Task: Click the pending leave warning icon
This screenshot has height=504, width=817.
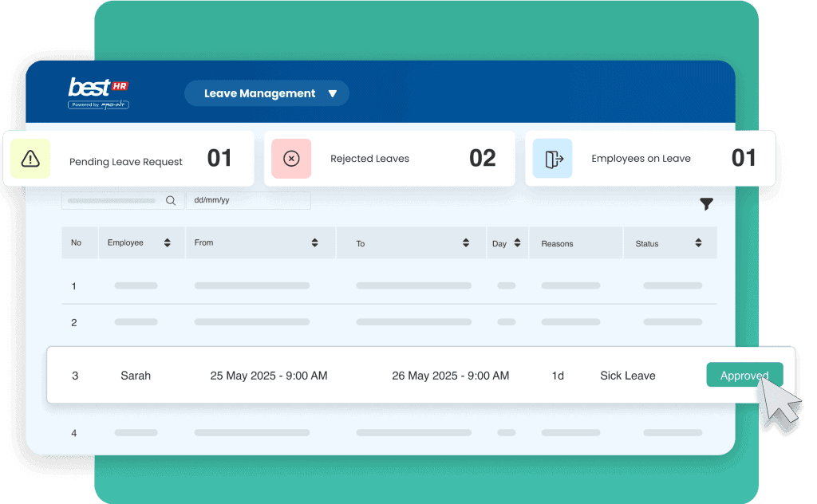Action: click(x=30, y=159)
